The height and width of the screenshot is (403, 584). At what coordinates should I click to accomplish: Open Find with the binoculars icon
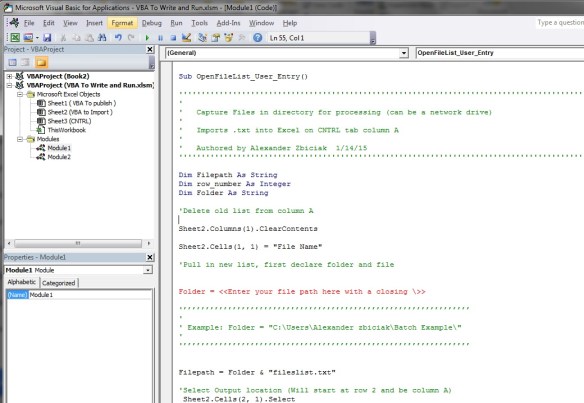pos(102,38)
